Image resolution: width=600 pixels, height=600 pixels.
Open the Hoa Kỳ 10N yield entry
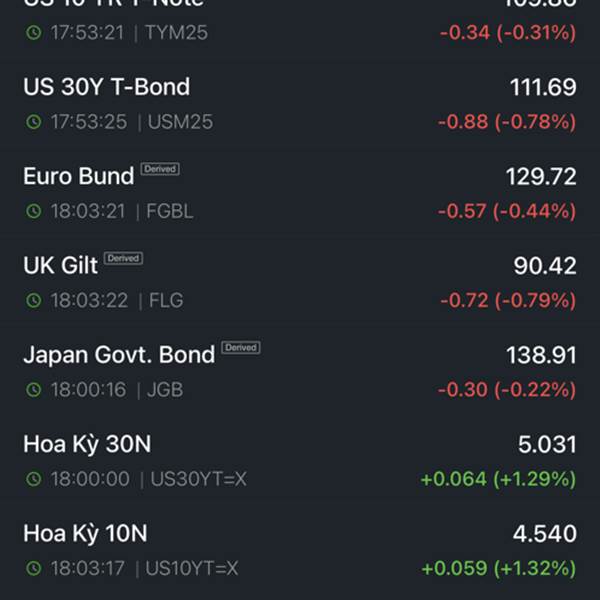click(x=300, y=550)
